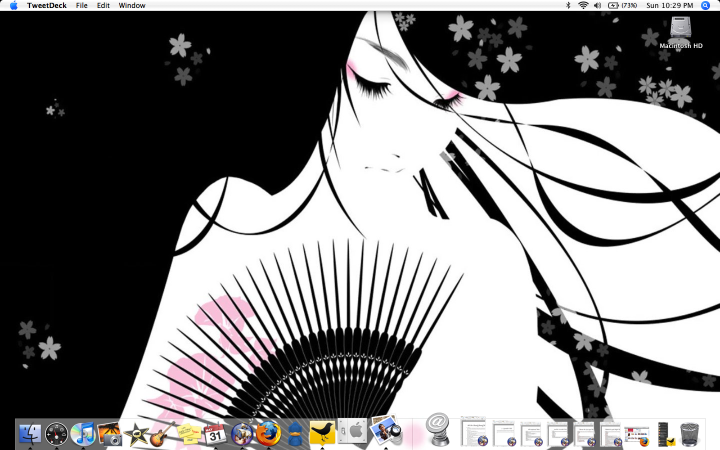The height and width of the screenshot is (450, 720).
Task: Launch iPhoto from the Dock
Action: click(x=109, y=433)
